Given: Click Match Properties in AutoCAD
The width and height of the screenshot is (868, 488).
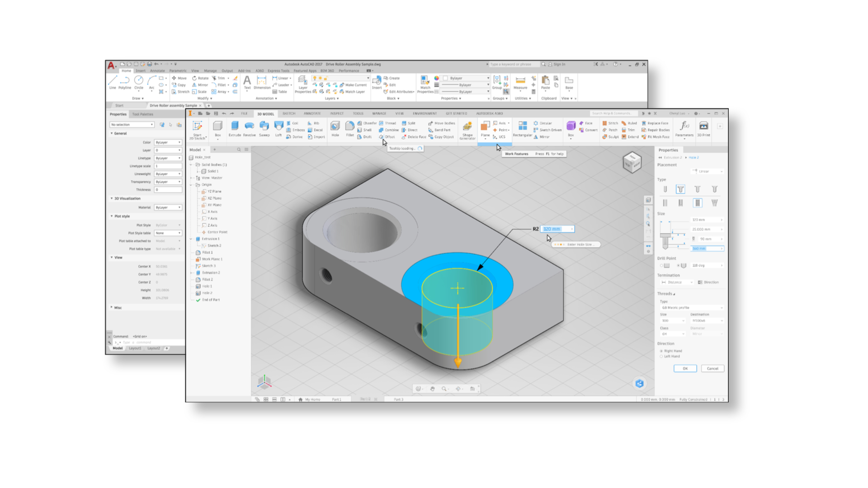Looking at the screenshot, I should (425, 84).
